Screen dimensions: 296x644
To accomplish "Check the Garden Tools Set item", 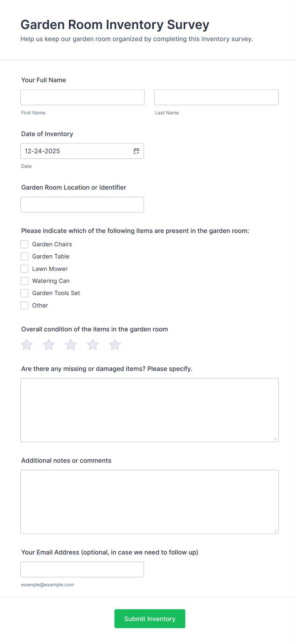I will point(24,293).
